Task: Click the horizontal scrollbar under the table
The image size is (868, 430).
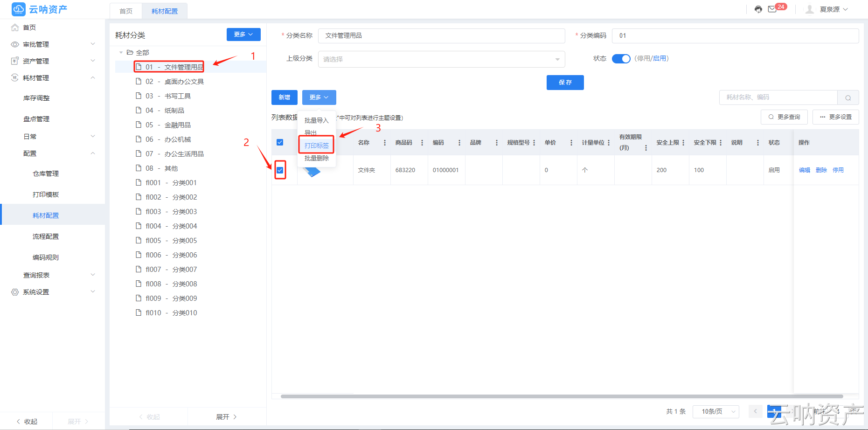Action: click(x=562, y=396)
